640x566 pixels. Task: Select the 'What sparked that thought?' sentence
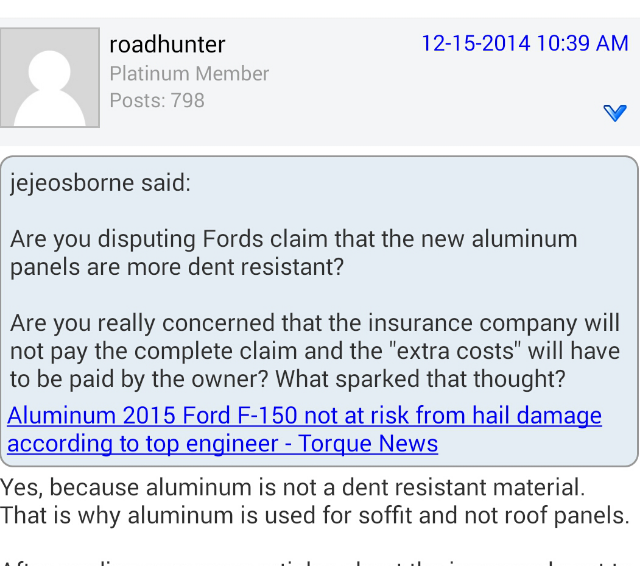420,379
